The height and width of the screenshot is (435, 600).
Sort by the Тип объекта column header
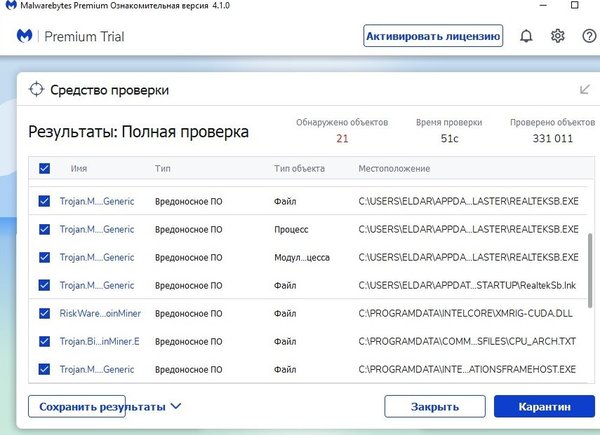(x=299, y=168)
